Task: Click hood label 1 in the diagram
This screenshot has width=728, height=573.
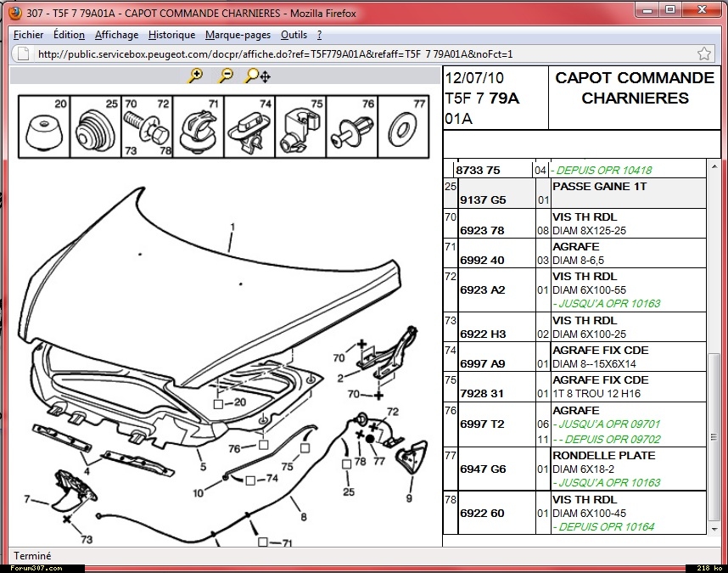Action: (x=232, y=227)
